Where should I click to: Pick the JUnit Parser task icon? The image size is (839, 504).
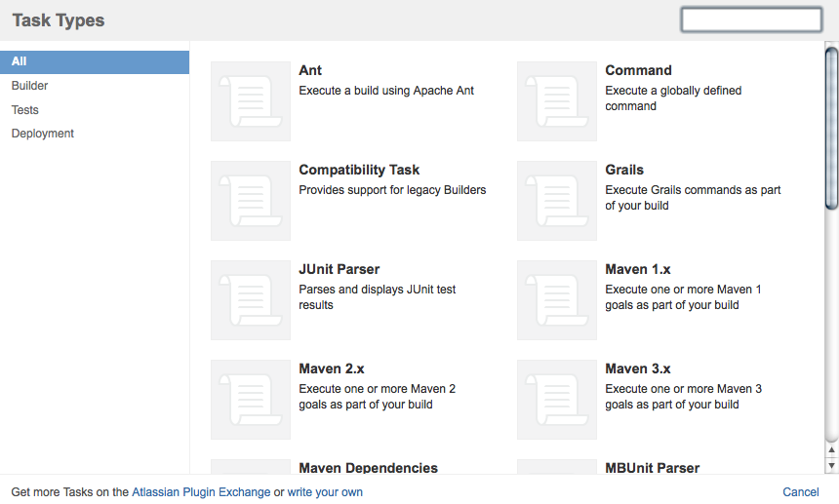pyautogui.click(x=251, y=300)
